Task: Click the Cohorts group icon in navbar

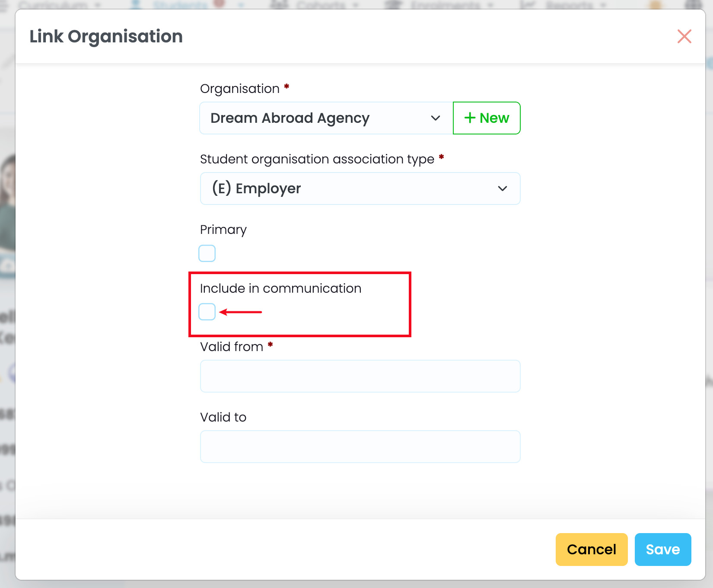Action: [x=280, y=4]
